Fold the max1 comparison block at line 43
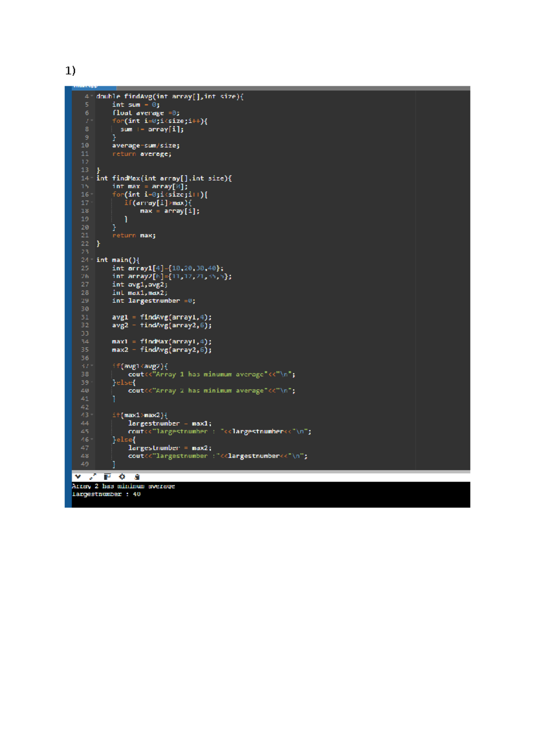The image size is (535, 756). 92,415
